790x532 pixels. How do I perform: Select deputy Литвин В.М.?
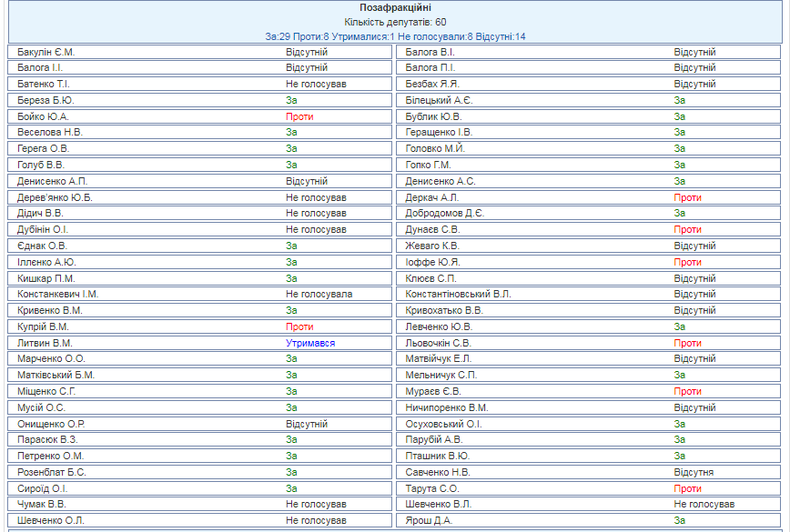pyautogui.click(x=45, y=343)
